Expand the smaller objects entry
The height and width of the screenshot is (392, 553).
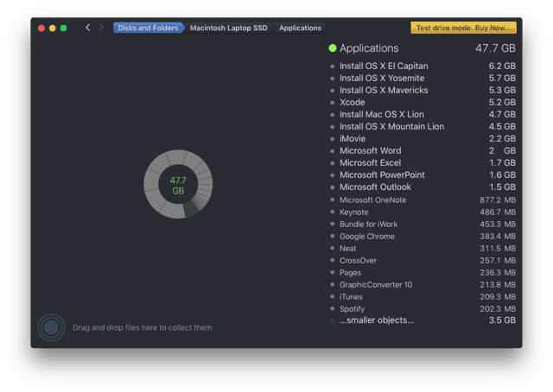click(423, 320)
